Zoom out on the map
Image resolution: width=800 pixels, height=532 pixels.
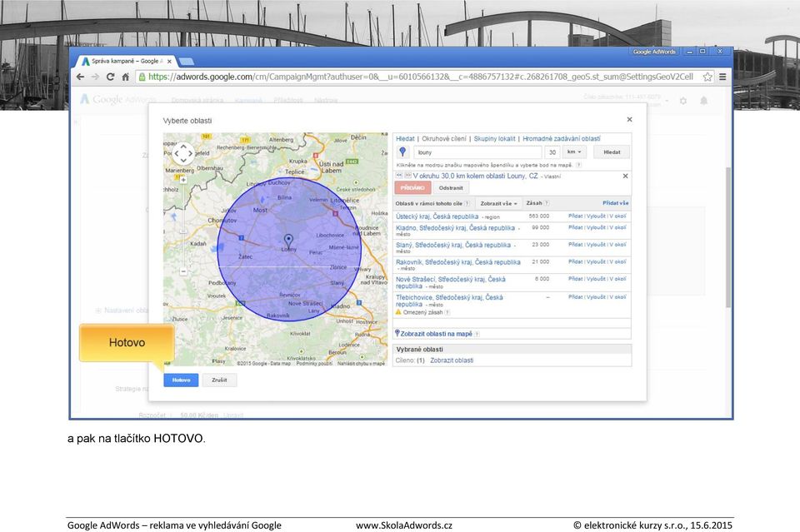[x=183, y=271]
